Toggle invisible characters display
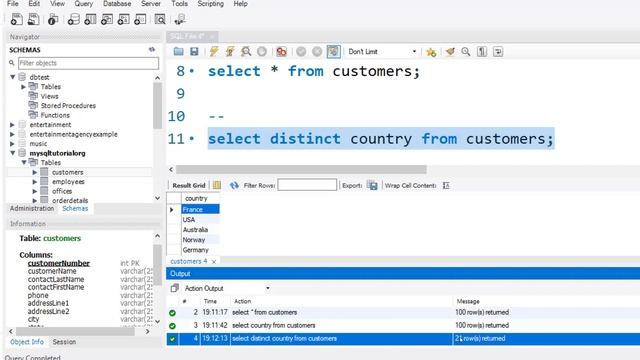Screen dimensions: 640x360 (x=482, y=51)
